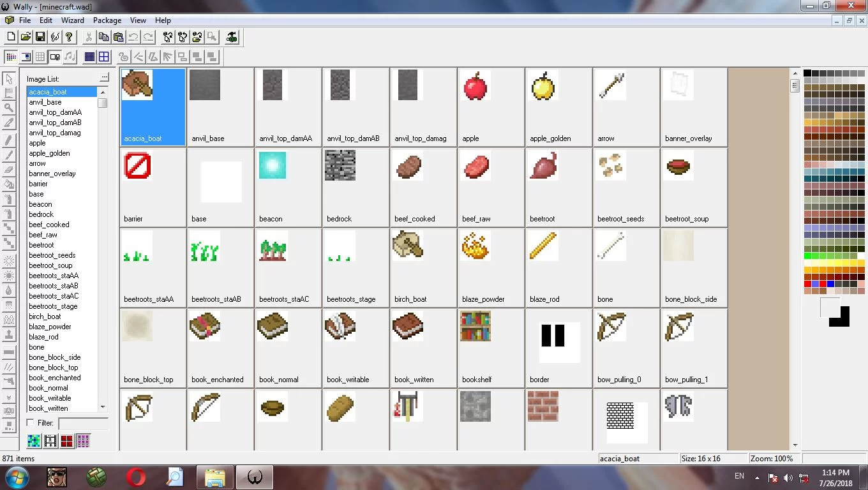The height and width of the screenshot is (490, 868).
Task: Enable the Filter checkbox
Action: point(30,422)
